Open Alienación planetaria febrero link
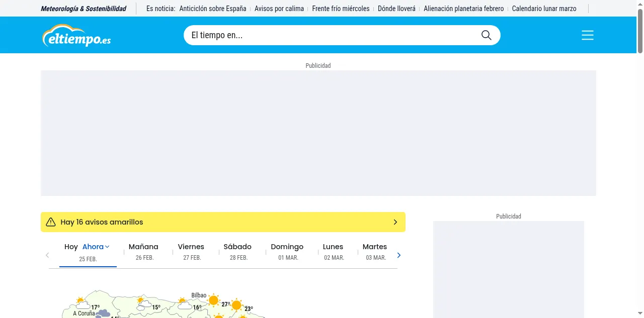This screenshot has height=318, width=644. [464, 9]
